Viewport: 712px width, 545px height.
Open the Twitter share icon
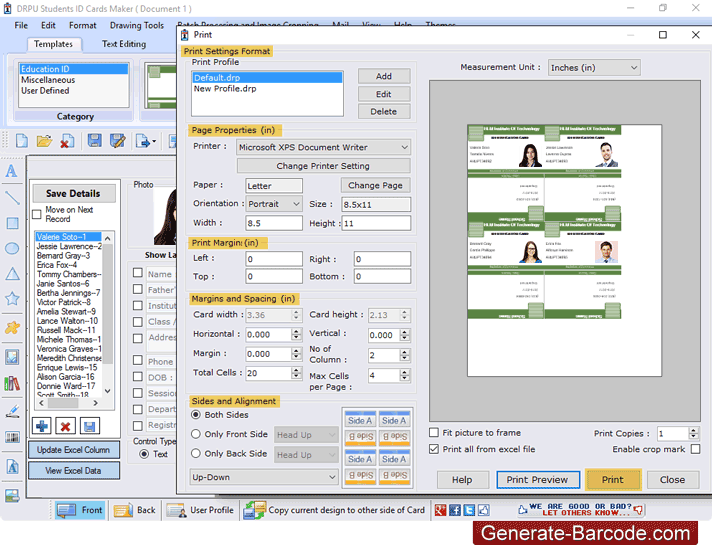[469, 510]
